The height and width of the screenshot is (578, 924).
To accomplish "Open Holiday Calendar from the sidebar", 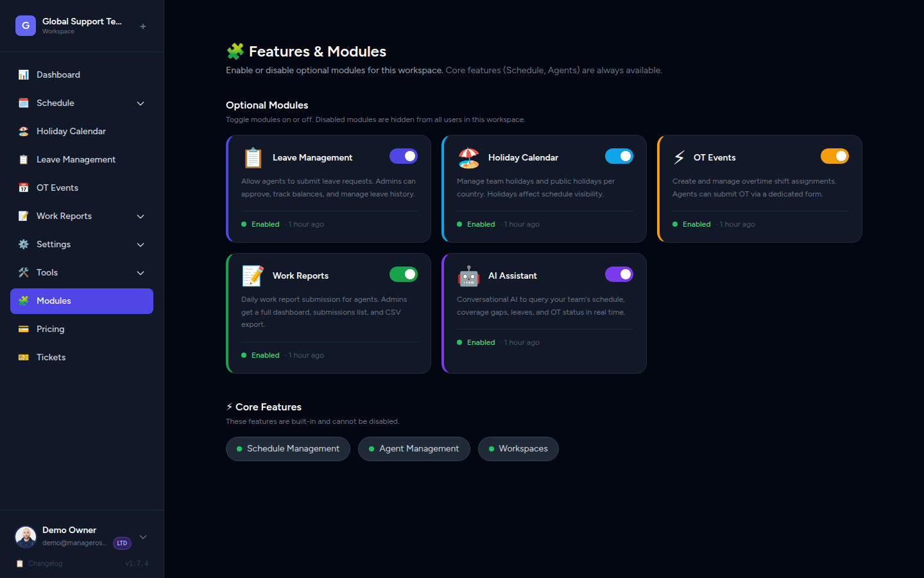I will (x=71, y=131).
